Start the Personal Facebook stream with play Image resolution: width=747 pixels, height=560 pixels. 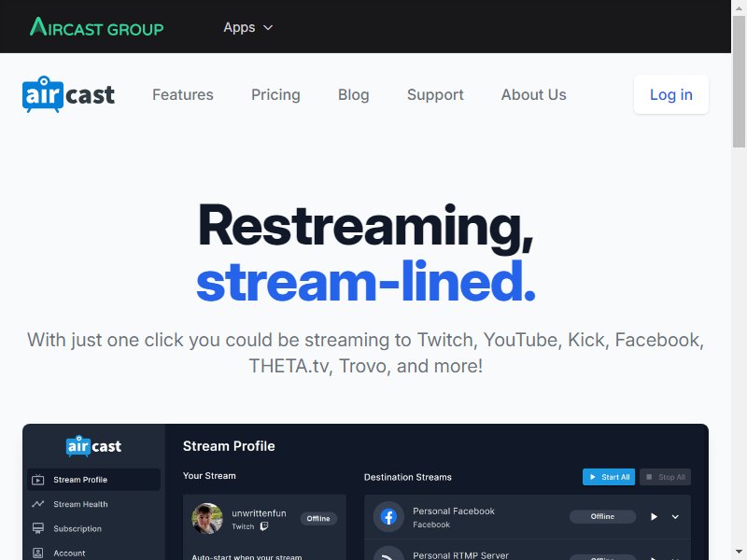click(655, 517)
